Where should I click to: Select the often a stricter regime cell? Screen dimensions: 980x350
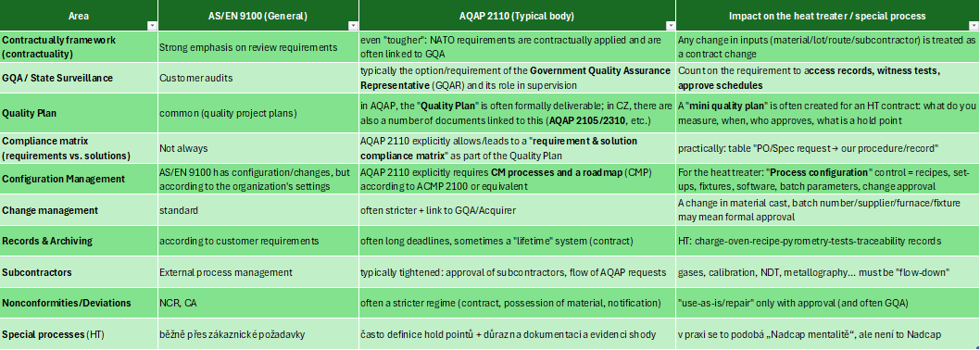click(518, 303)
